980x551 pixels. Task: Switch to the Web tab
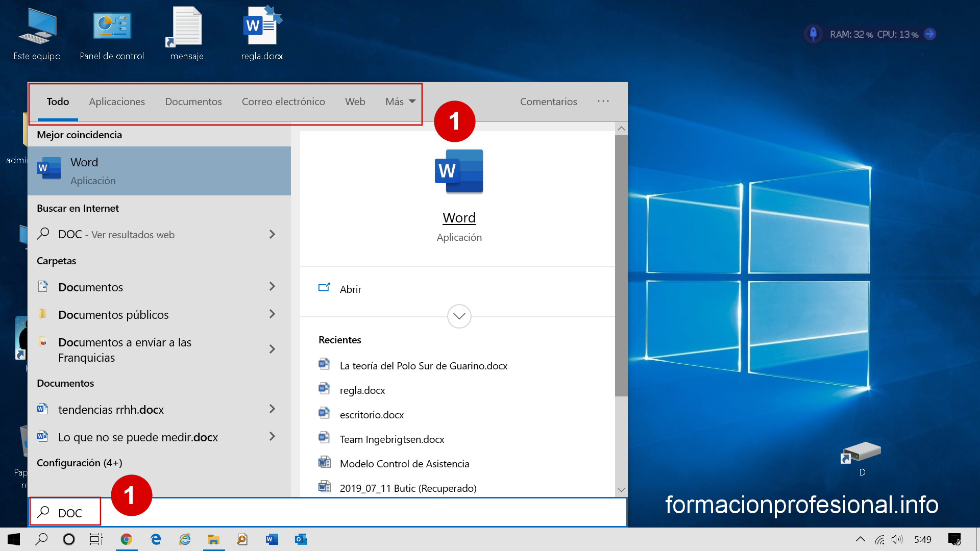click(355, 102)
